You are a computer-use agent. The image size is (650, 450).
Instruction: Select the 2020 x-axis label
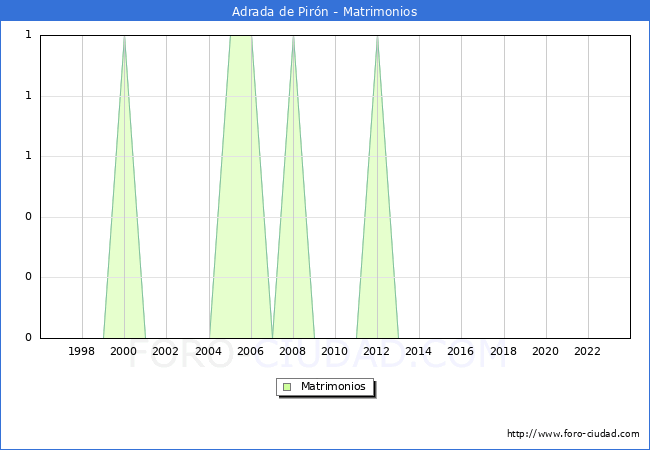545,351
